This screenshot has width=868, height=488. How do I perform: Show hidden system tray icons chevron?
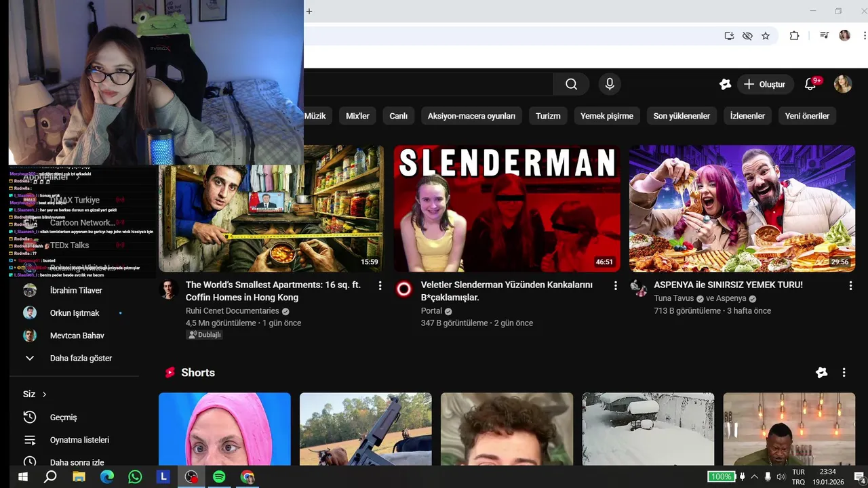click(754, 476)
